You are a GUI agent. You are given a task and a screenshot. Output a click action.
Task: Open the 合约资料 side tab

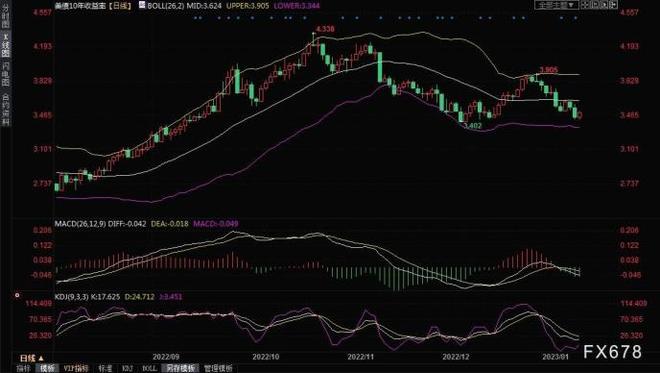5,109
